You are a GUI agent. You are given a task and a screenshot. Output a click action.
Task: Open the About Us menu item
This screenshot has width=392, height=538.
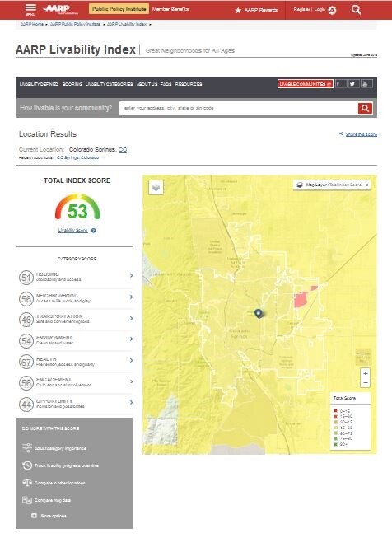(147, 84)
